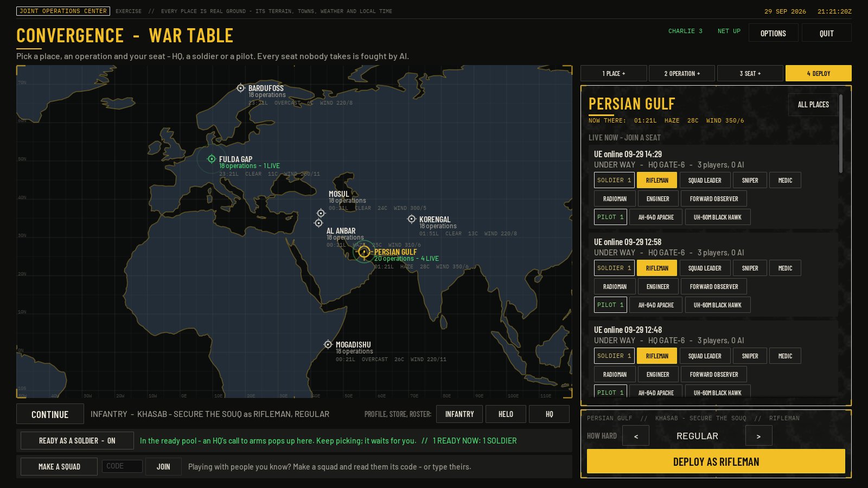Select Soldier 1 in the 12:48 session
The height and width of the screenshot is (488, 868).
tap(614, 356)
